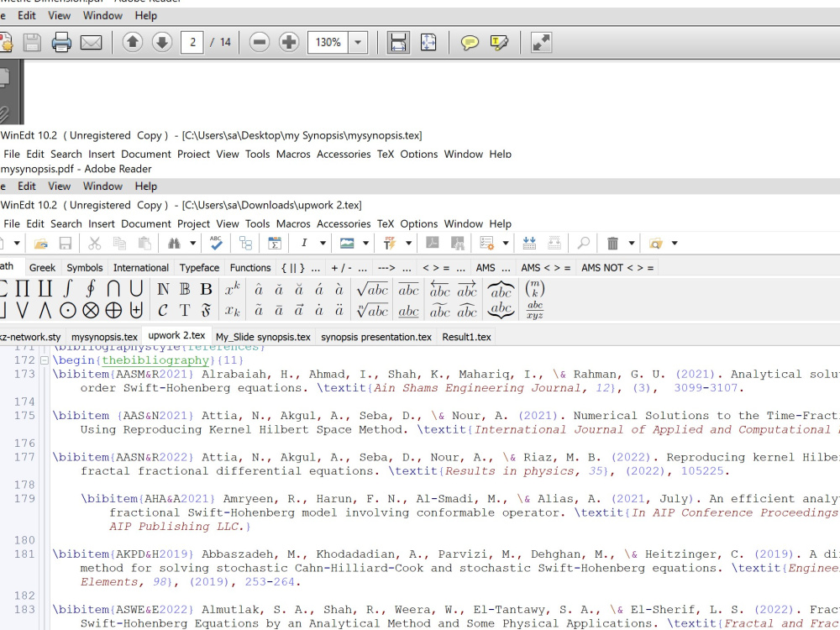Insert the blackboard bold N symbol
This screenshot has height=630, width=840.
(163, 289)
